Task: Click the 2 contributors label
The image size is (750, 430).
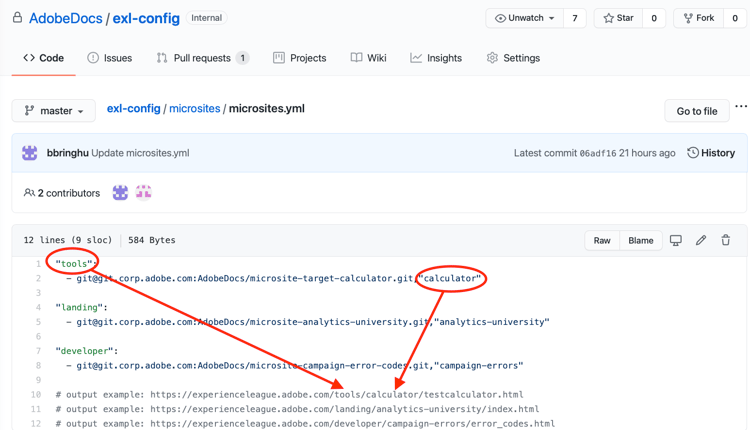Action: 62,193
